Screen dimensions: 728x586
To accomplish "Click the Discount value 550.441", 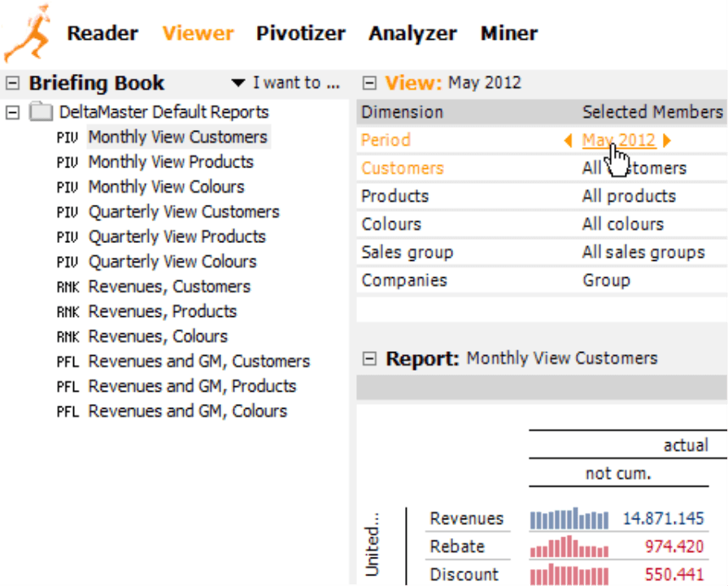I will tap(674, 575).
